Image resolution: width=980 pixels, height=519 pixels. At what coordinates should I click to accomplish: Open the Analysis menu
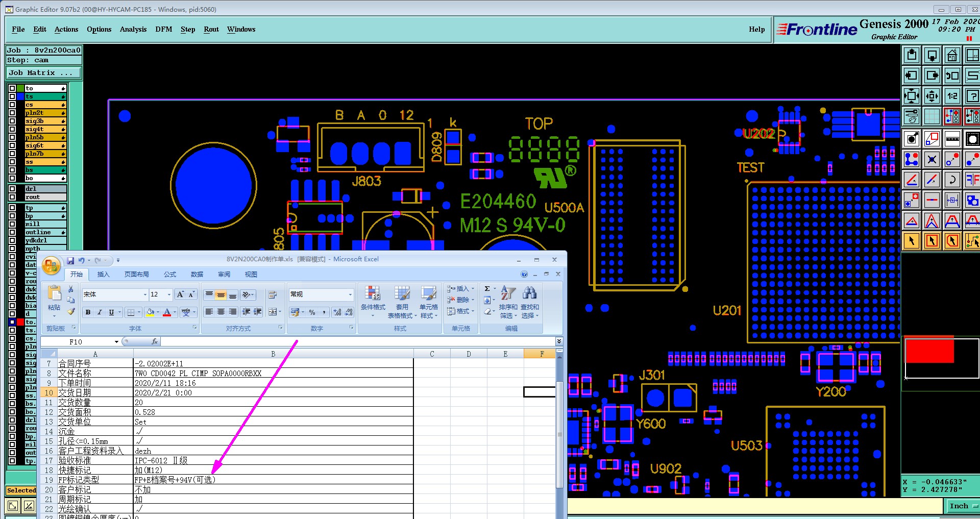point(133,29)
